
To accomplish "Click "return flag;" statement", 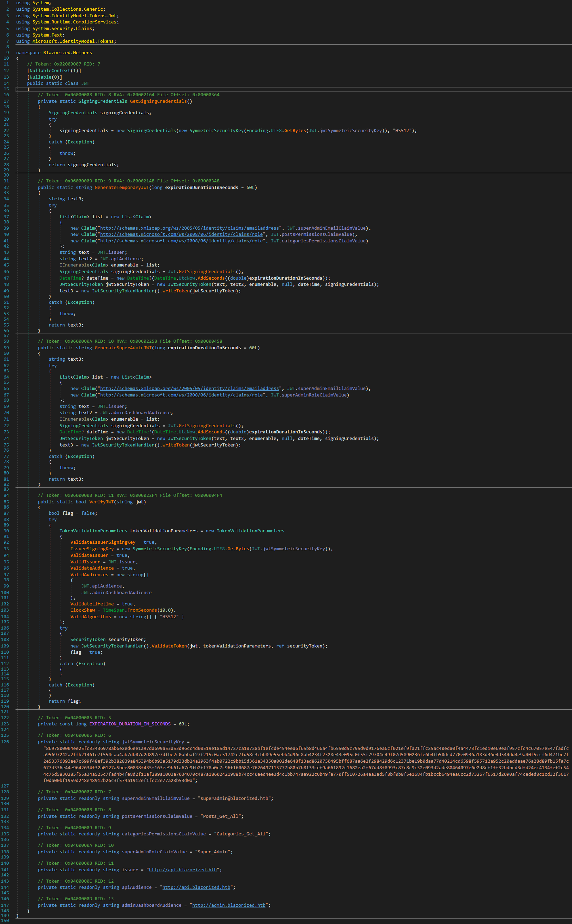I will pos(65,701).
